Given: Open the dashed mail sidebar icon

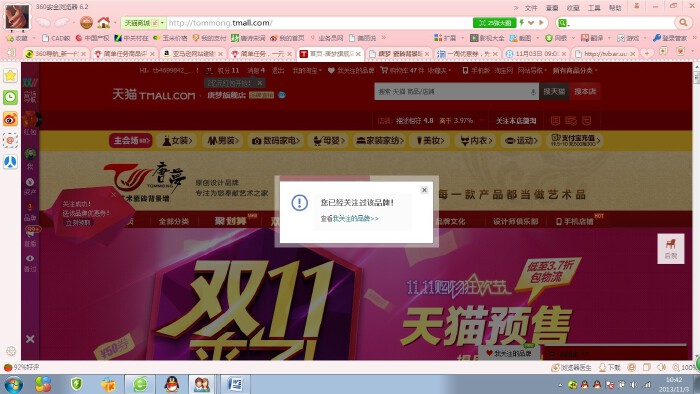Looking at the screenshot, I should click(10, 141).
